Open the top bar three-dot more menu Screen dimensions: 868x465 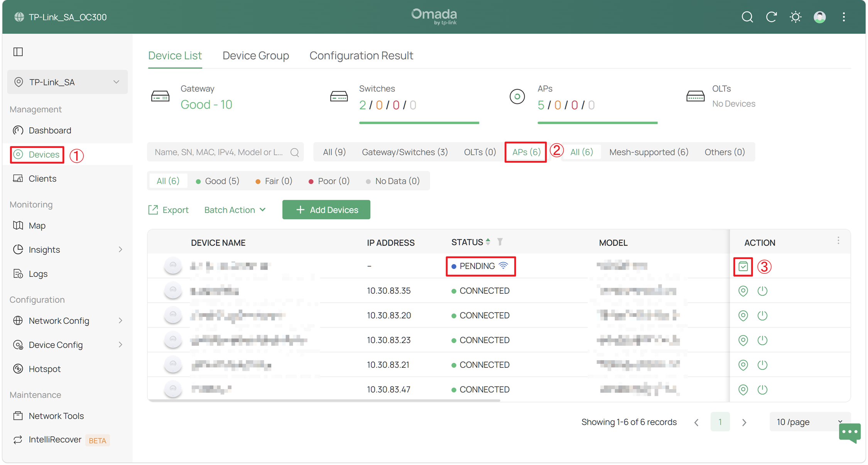click(x=844, y=17)
